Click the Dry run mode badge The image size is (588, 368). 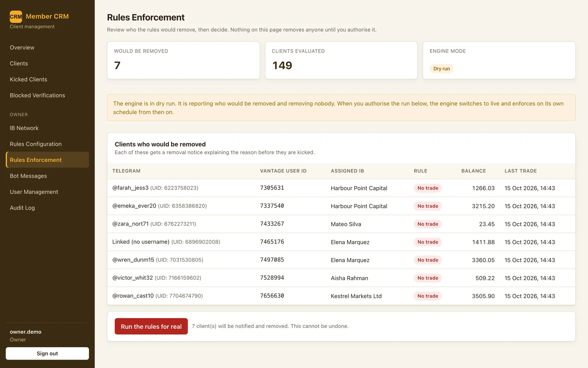pyautogui.click(x=441, y=68)
